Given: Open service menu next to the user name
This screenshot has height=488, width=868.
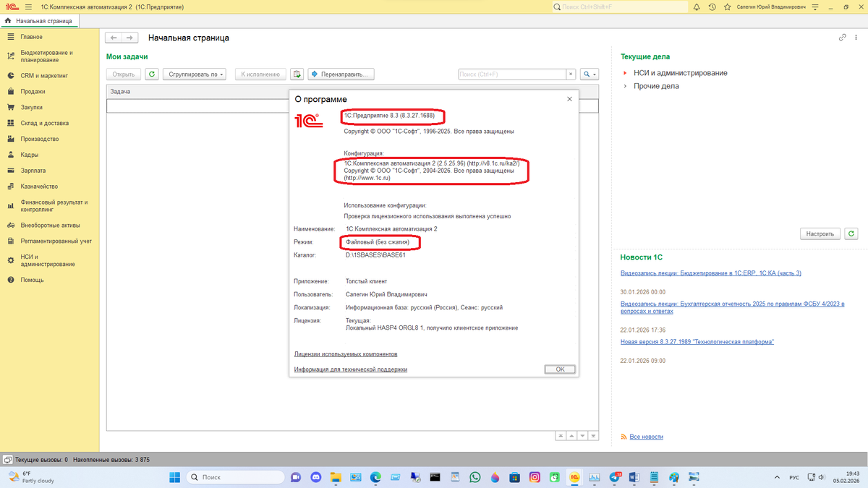Looking at the screenshot, I should coord(814,7).
